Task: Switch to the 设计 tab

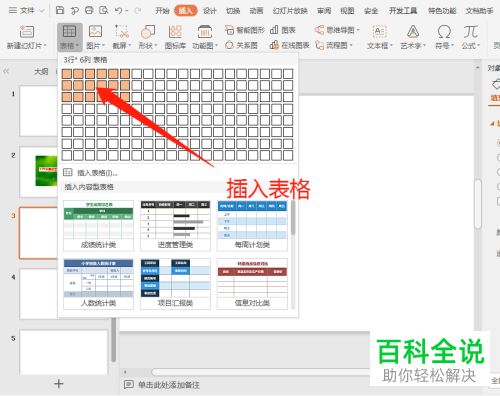Action: tap(210, 11)
